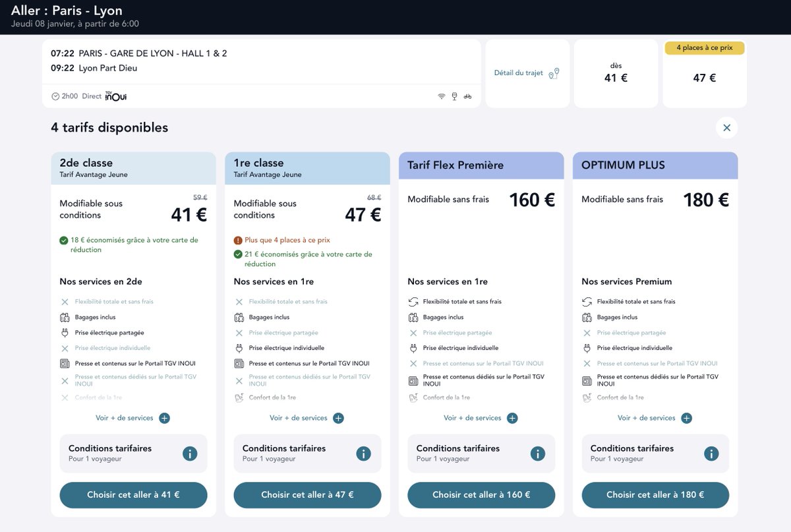Open Conditions tarifaires info for 2de classe
This screenshot has height=532, width=791.
[x=190, y=454]
